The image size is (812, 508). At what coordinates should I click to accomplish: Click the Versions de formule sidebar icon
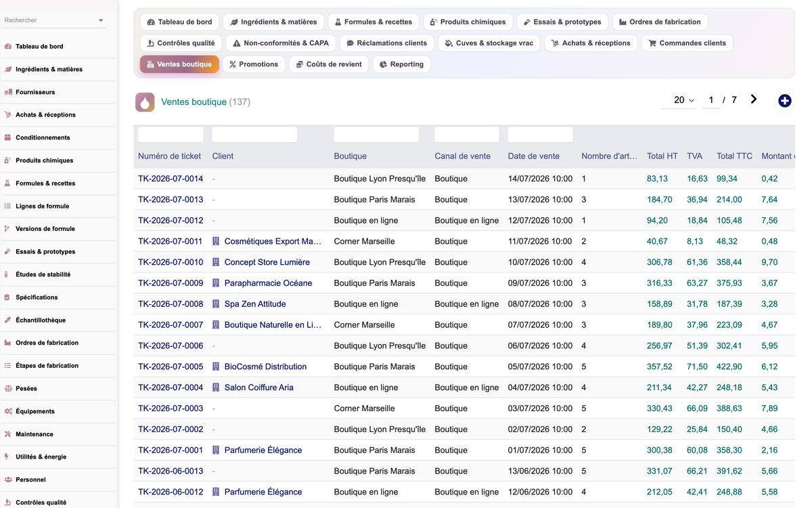(x=8, y=229)
